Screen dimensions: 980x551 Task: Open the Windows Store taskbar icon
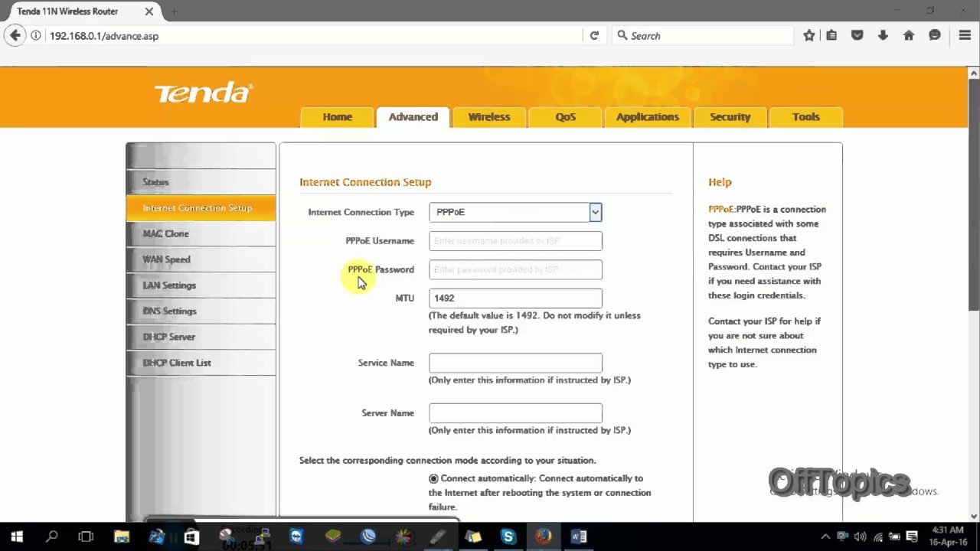(191, 536)
